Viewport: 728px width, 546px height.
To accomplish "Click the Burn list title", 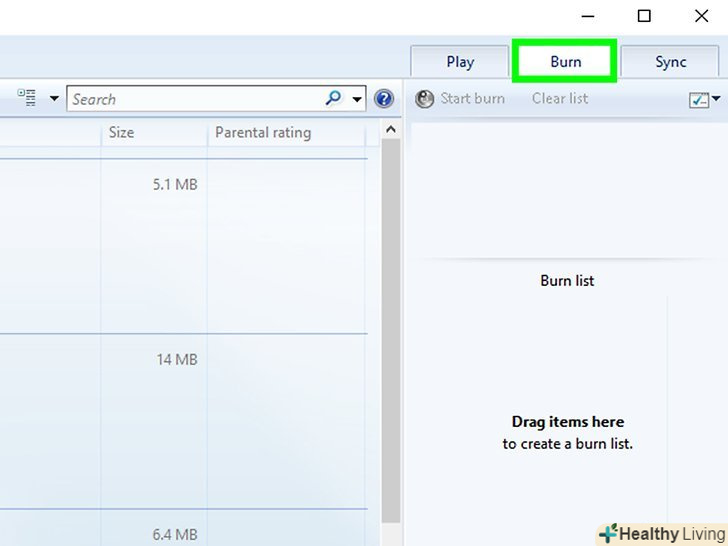I will click(567, 280).
